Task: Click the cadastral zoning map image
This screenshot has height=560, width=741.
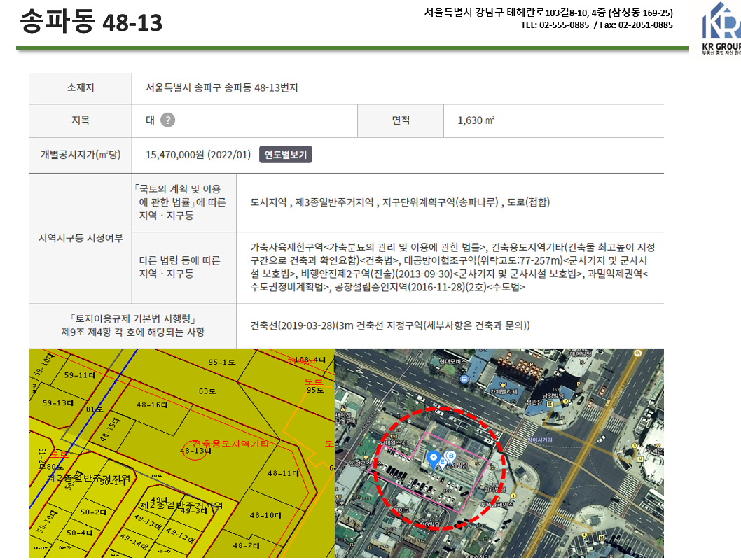Action: (182, 454)
